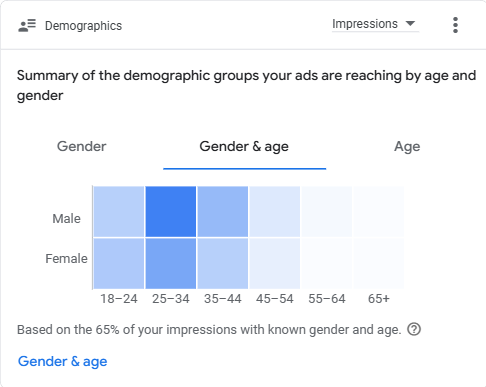The height and width of the screenshot is (387, 486).
Task: Click the 35–44 age axis label
Action: click(x=223, y=299)
